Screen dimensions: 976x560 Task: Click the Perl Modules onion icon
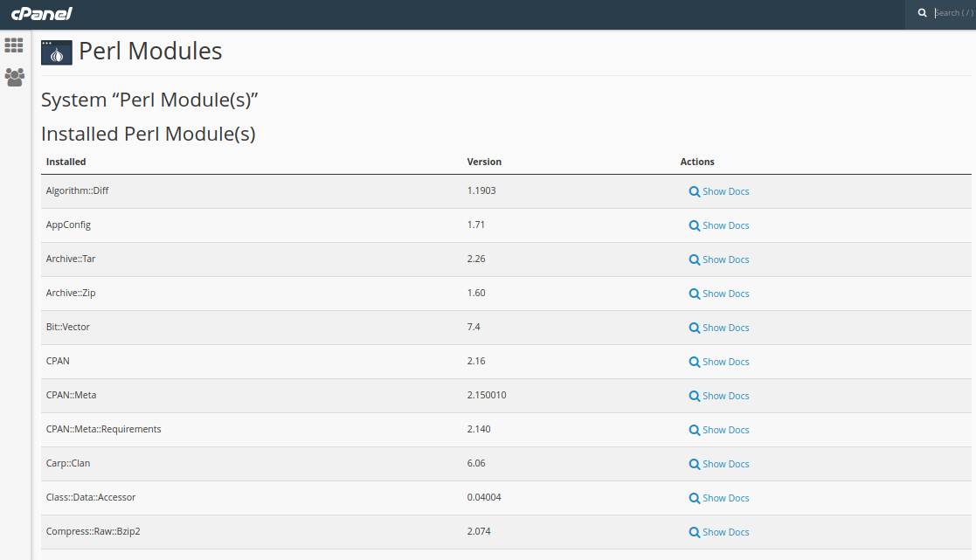pos(57,52)
